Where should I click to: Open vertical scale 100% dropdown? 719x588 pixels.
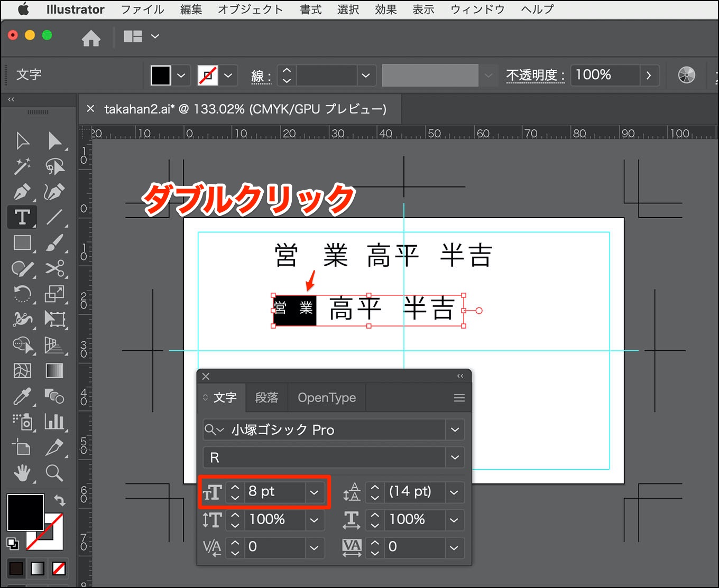(x=314, y=520)
